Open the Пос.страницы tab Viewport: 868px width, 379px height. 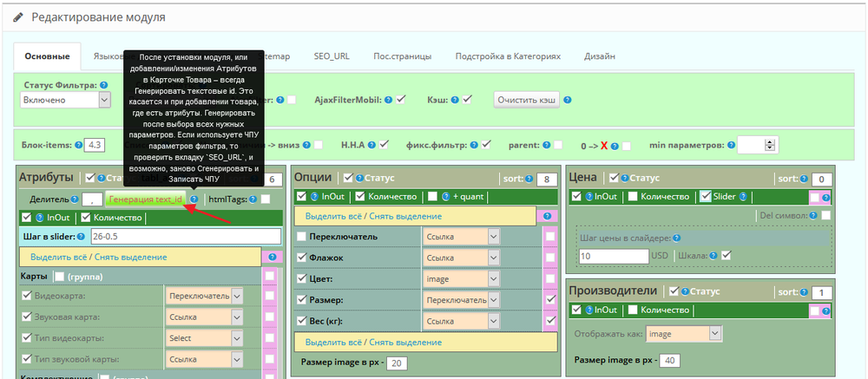403,56
